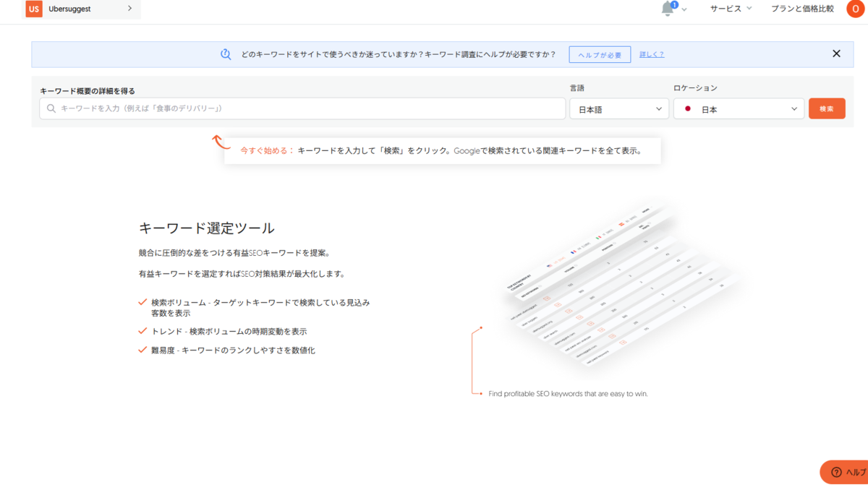Click the Japan flag icon in location
The image size is (868, 490).
687,109
